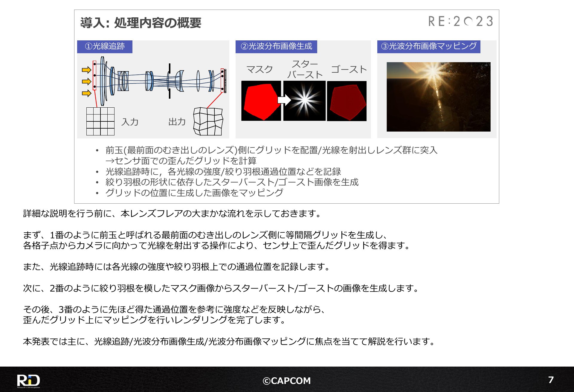Click bullet 光線追跡時に, 各光線の強度/絞り羽根通過位置などを記録
The height and width of the screenshot is (392, 574).
click(x=223, y=172)
